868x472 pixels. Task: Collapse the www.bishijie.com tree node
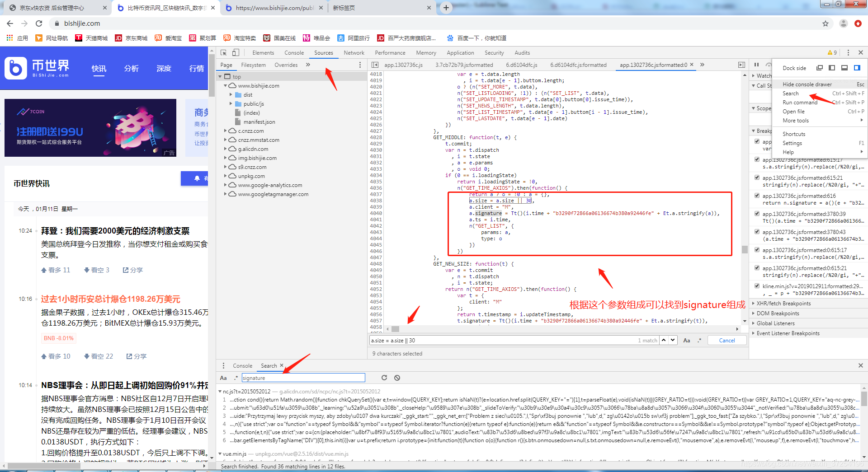(x=225, y=85)
